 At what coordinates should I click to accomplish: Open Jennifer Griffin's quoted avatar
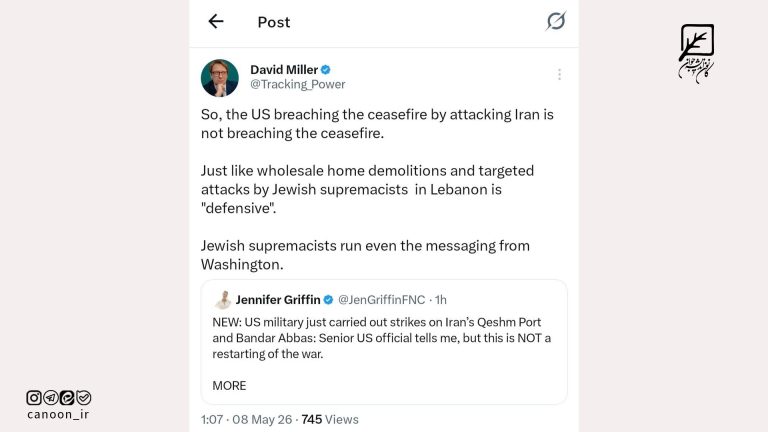coord(223,300)
